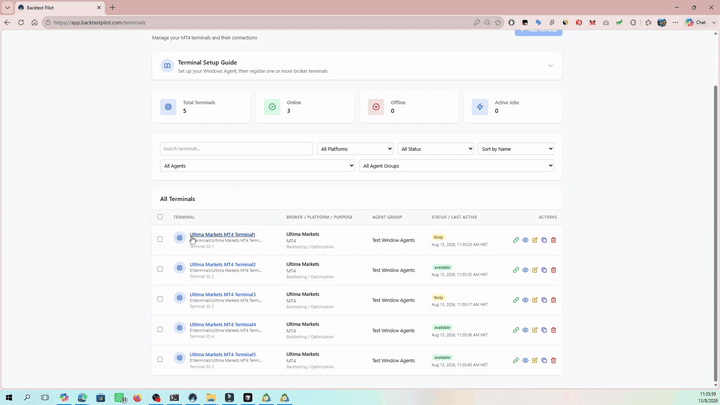Viewport: 720px width, 405px height.
Task: Edit Terminal4 with pencil icon
Action: point(534,330)
